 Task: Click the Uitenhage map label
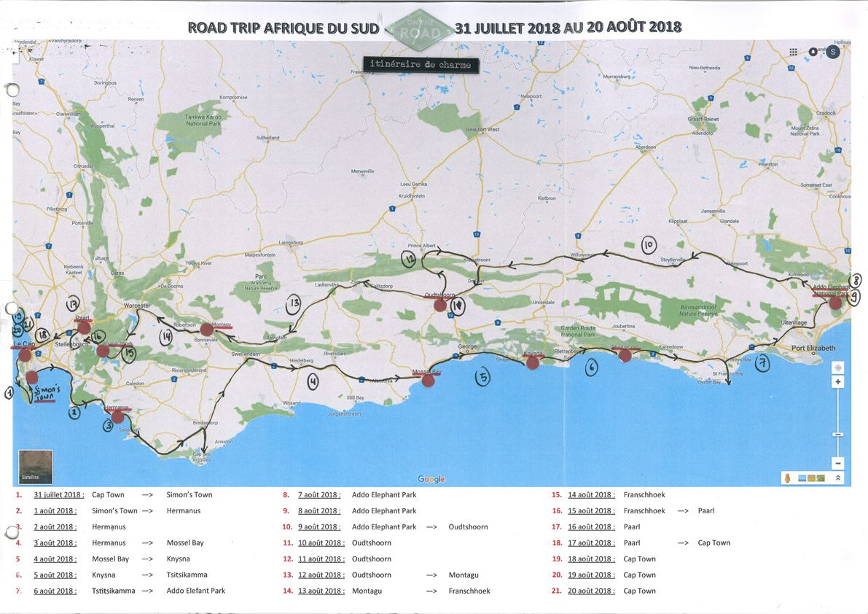tap(794, 322)
